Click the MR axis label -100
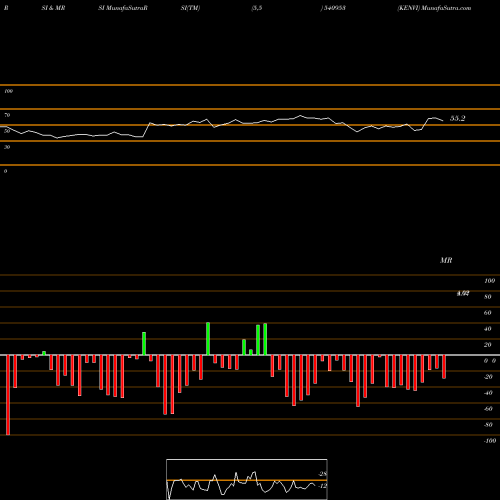Viewport: 500px width, 500px height. (x=490, y=441)
